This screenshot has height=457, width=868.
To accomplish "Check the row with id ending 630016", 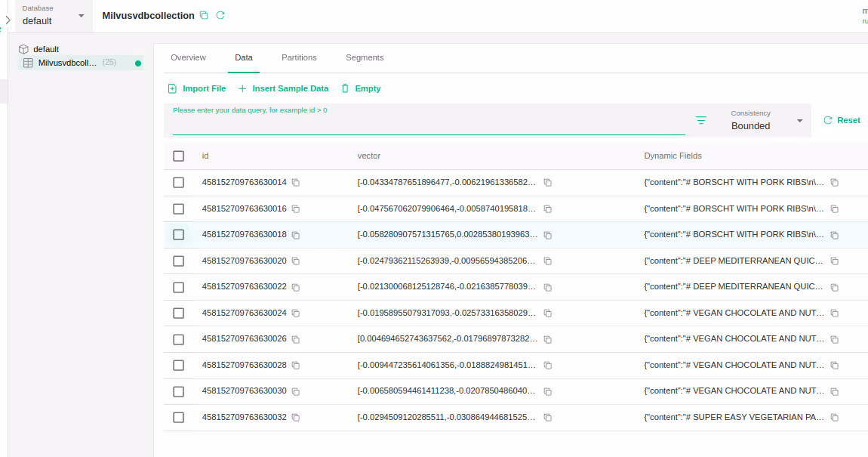I will click(178, 208).
